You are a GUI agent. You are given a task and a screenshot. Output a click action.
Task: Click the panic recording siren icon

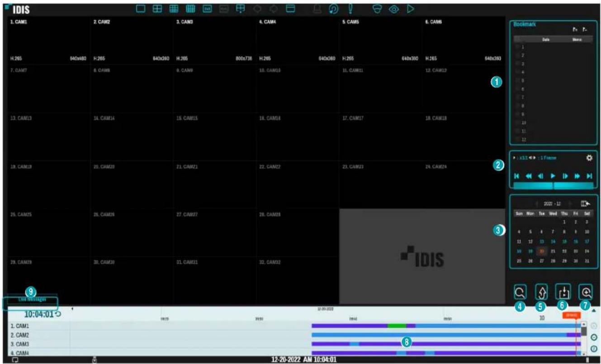(x=318, y=8)
